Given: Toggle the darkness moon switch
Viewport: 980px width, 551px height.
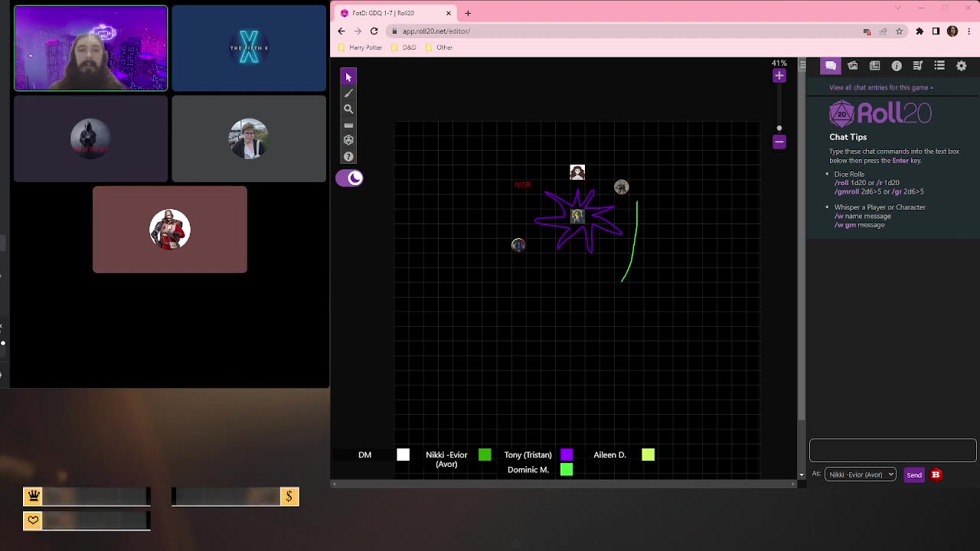Looking at the screenshot, I should (x=349, y=178).
